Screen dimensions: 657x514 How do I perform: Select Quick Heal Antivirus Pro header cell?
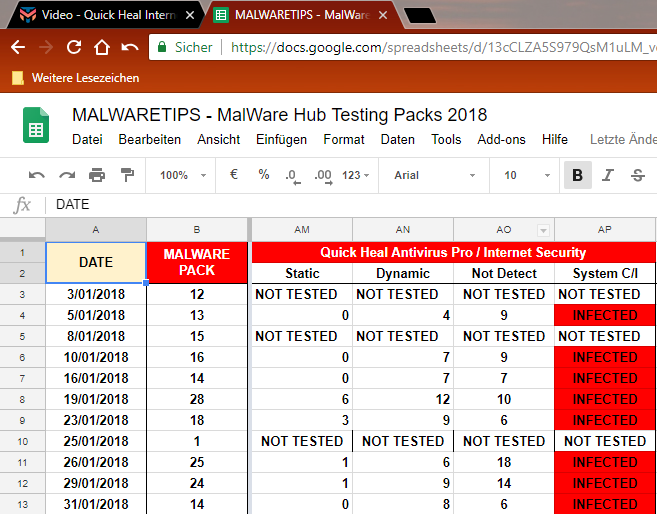(453, 253)
